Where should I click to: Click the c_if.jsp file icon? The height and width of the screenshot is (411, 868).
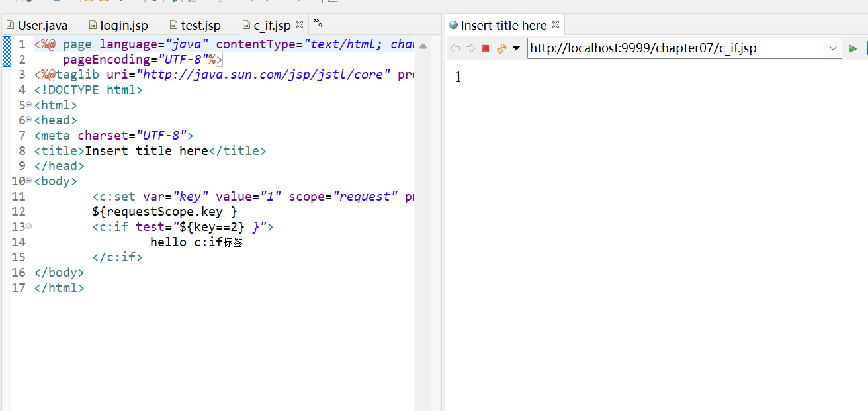click(247, 25)
